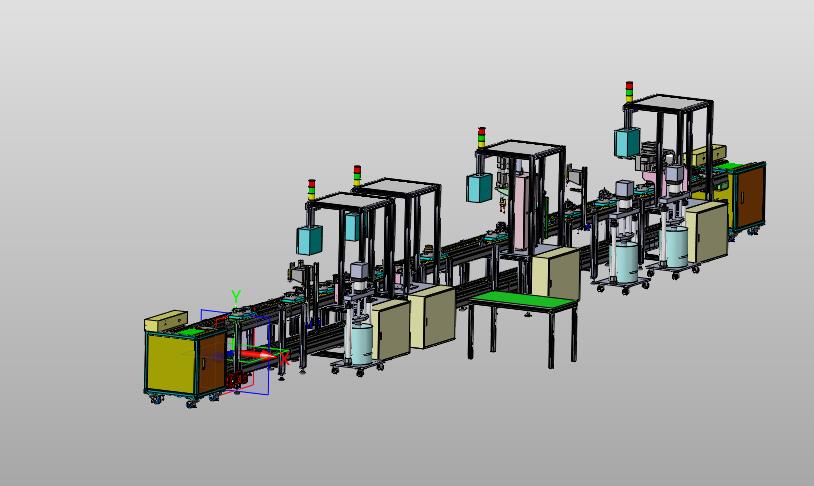Select the brown-door cabinet at the conveyor's far end
This screenshot has width=814, height=486.
point(748,198)
